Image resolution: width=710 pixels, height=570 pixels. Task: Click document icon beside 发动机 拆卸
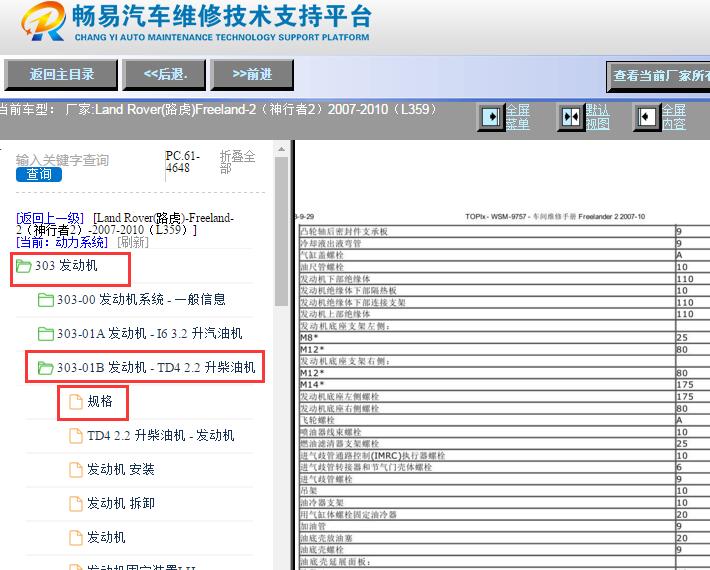[76, 503]
